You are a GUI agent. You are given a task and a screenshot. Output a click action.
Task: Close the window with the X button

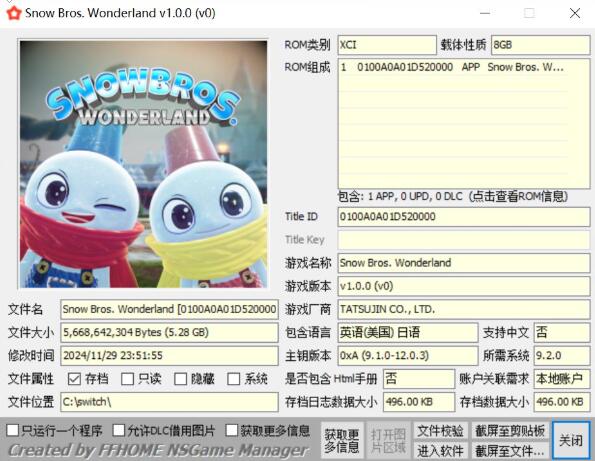[x=575, y=13]
